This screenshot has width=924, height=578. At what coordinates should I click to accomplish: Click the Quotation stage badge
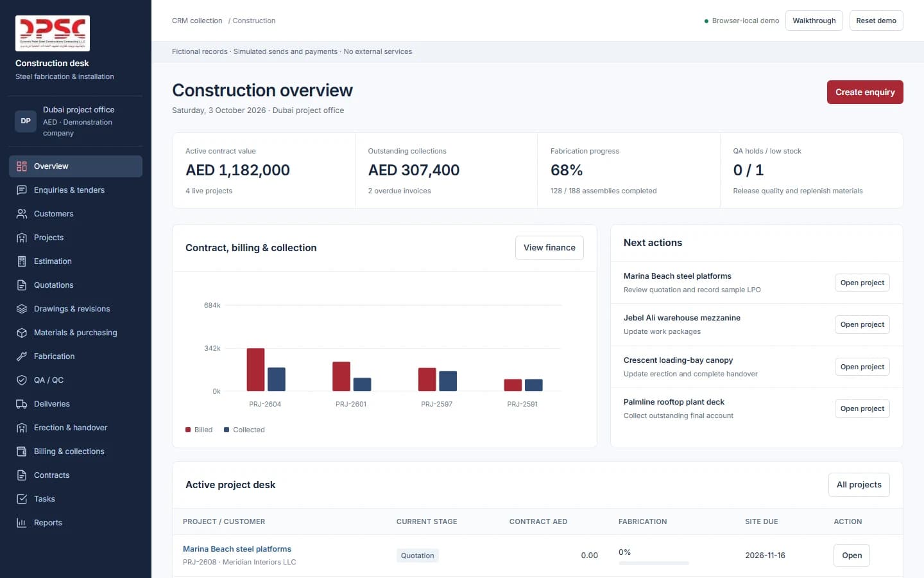coord(418,556)
